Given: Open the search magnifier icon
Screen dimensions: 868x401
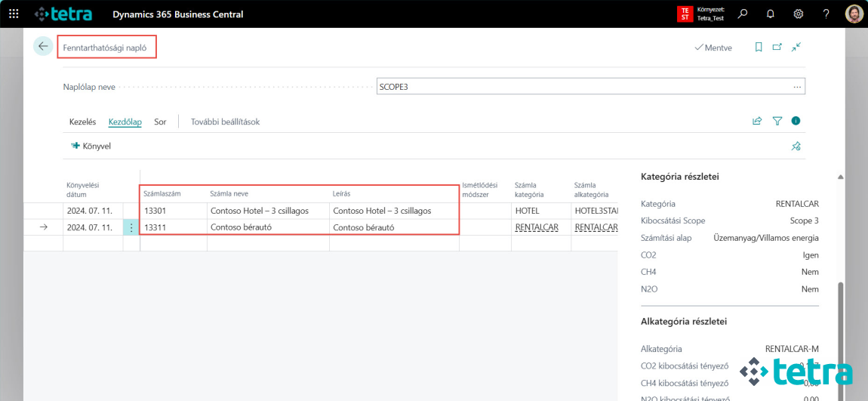Looking at the screenshot, I should [x=743, y=14].
